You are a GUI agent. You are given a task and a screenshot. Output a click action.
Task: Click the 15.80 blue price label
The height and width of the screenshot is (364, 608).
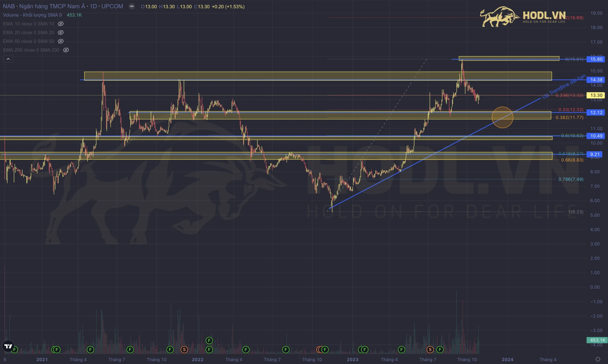596,59
